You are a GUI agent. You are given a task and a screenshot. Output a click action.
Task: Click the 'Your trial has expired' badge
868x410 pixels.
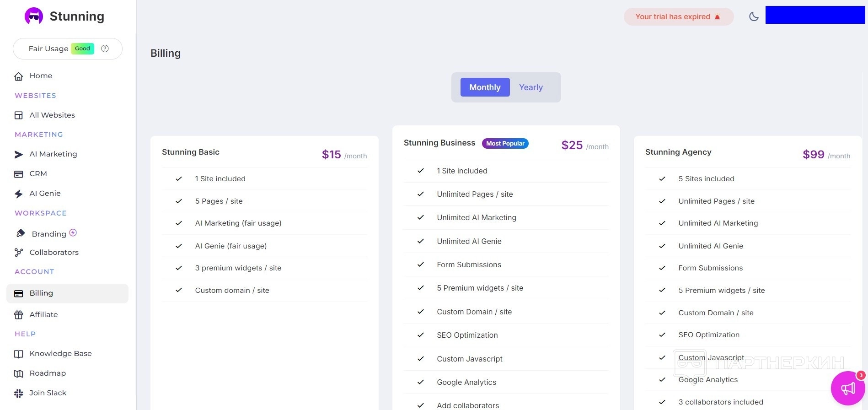point(678,17)
